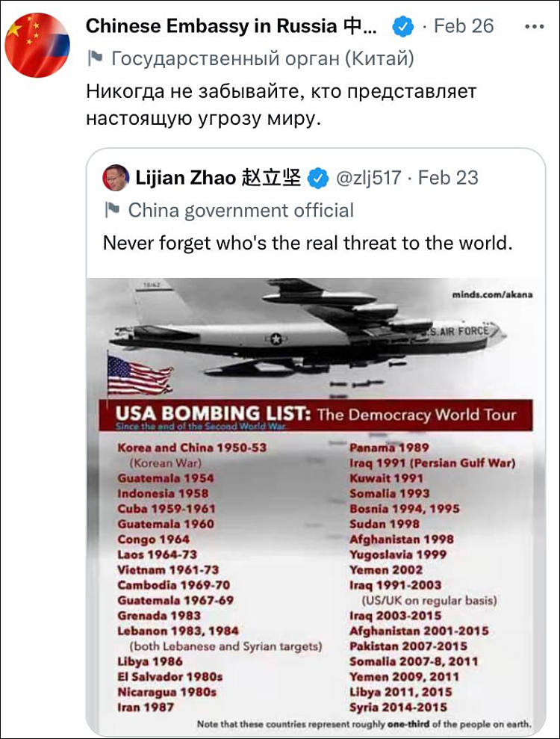This screenshot has height=739, width=560.
Task: Click the red USA BOMBING LIST banner
Action: (x=316, y=415)
